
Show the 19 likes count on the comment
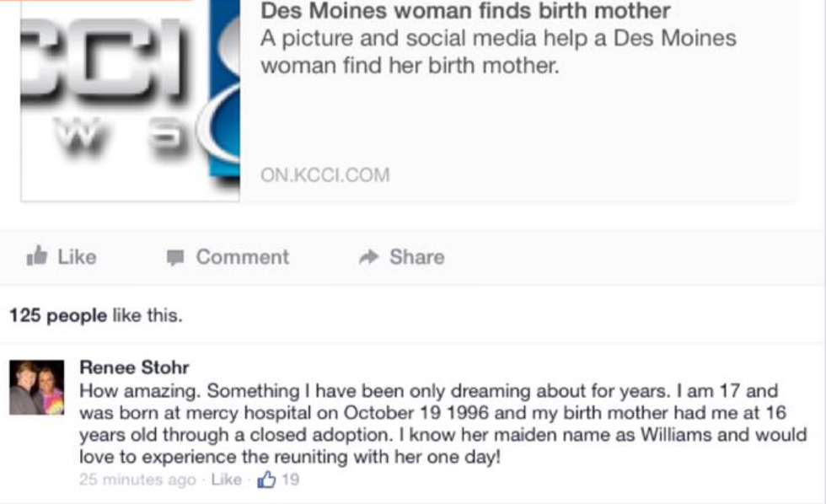(x=291, y=480)
